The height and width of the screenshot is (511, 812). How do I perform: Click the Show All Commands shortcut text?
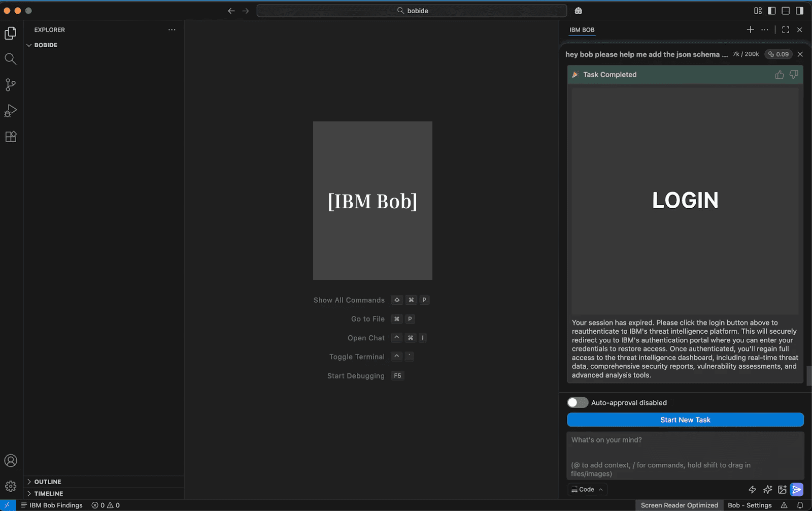point(349,300)
